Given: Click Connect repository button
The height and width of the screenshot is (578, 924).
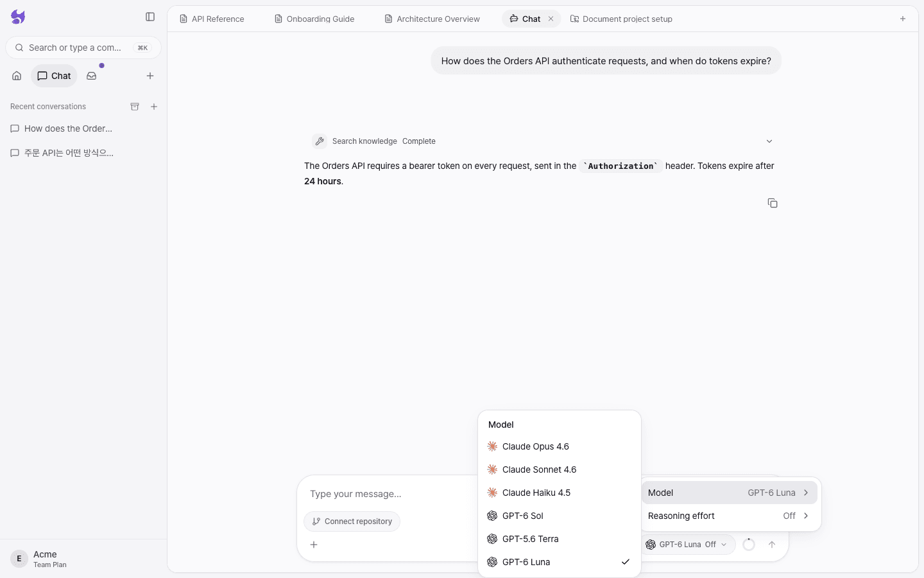Looking at the screenshot, I should (x=352, y=521).
